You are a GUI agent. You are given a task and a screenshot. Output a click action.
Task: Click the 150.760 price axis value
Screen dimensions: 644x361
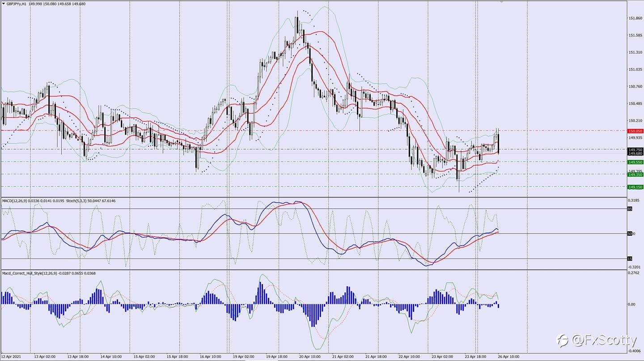coord(636,86)
